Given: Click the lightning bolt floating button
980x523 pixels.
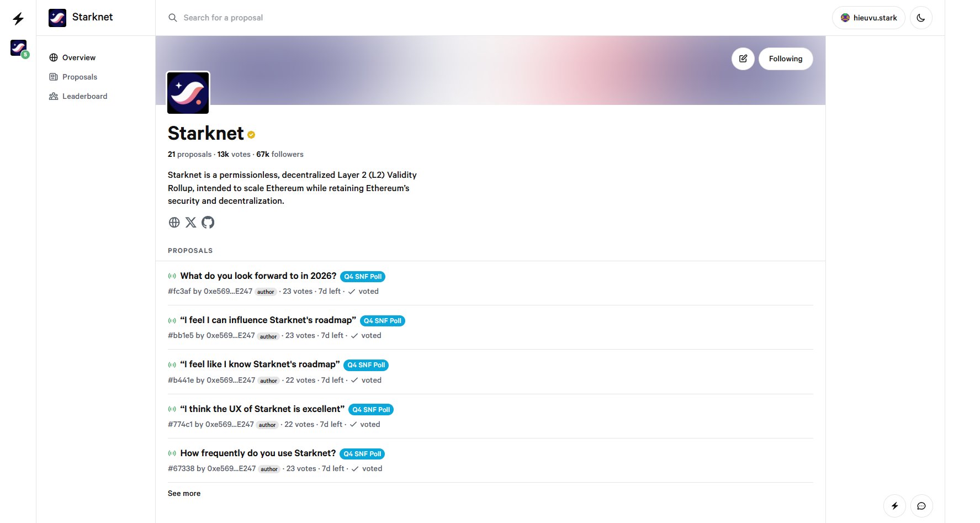Looking at the screenshot, I should coord(895,506).
